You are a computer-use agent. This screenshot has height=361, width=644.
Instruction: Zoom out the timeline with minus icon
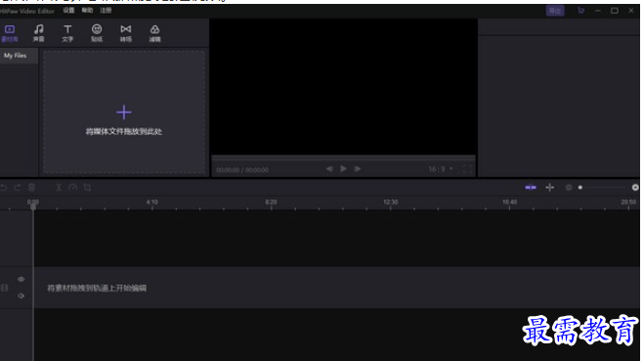[x=569, y=188]
